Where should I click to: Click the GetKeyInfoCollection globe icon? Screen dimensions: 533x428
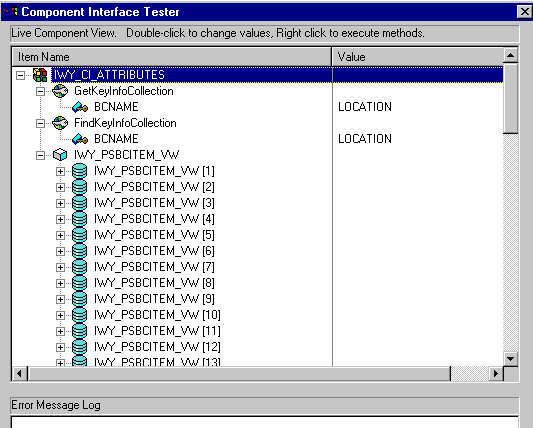point(60,91)
